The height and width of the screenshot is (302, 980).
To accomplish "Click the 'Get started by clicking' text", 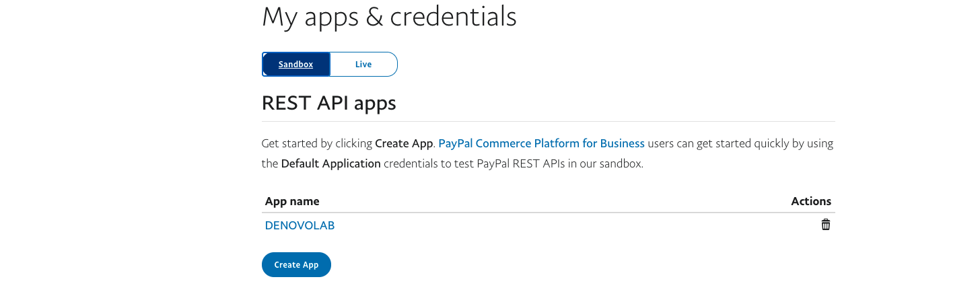I will [316, 143].
